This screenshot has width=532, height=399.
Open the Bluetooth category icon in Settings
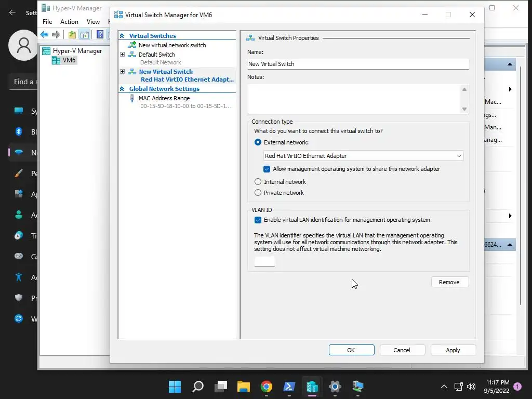(19, 131)
